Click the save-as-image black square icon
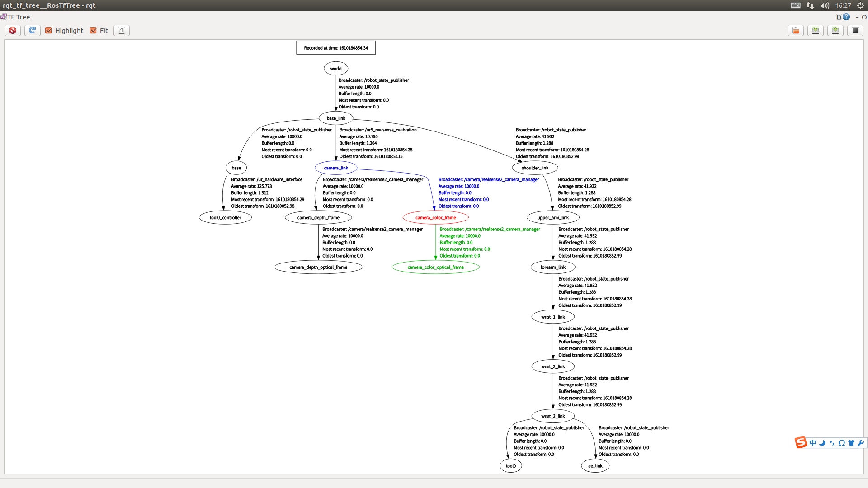The image size is (868, 488). click(x=855, y=30)
